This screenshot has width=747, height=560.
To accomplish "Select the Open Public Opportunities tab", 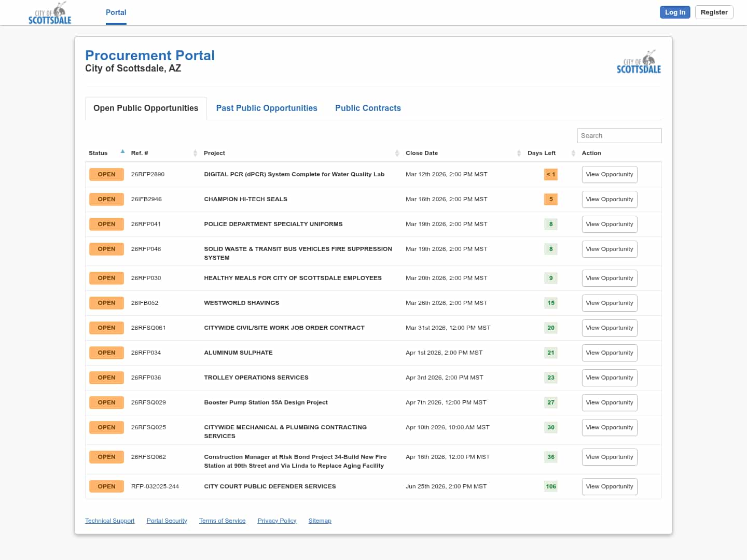I will coord(146,108).
